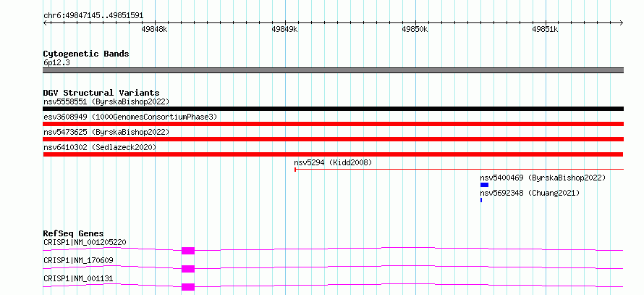Image resolution: width=644 pixels, height=295 pixels.
Task: Click the nsv5558551 (ByrskaBishop2022) label
Action: (x=106, y=101)
